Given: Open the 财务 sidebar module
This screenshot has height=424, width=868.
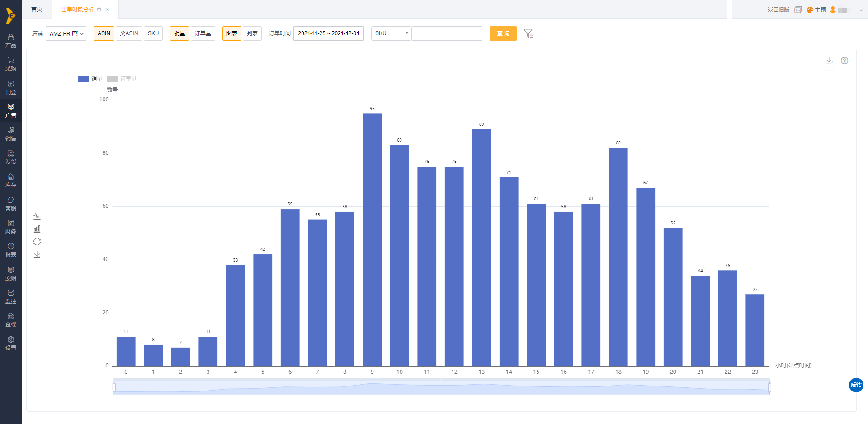Looking at the screenshot, I should coord(11,227).
